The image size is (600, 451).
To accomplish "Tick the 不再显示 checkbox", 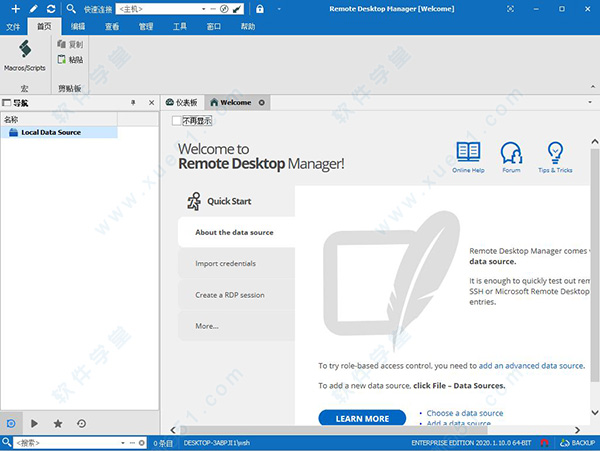I will [x=176, y=121].
